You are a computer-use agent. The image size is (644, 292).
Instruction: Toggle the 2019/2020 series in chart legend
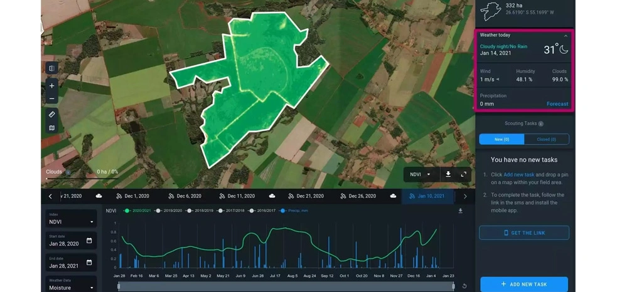tap(168, 211)
